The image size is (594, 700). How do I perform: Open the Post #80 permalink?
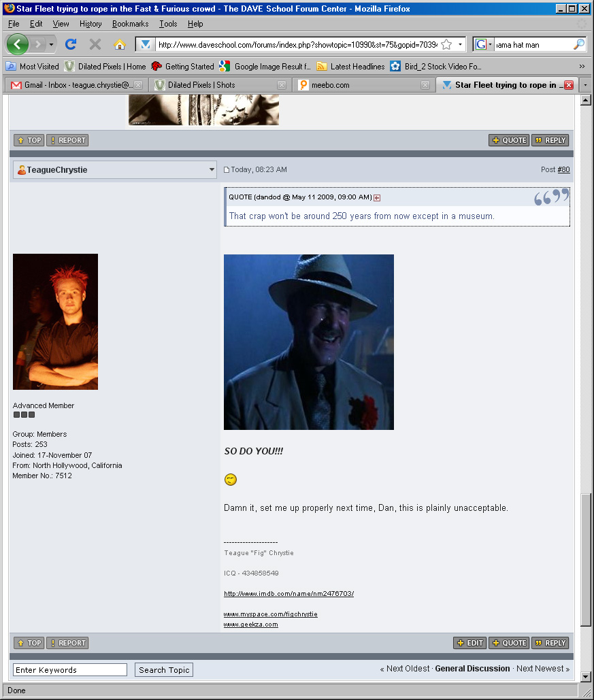point(563,169)
